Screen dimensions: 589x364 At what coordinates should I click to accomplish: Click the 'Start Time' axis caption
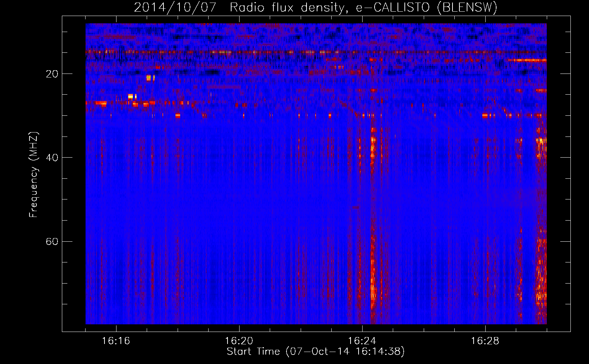316,352
